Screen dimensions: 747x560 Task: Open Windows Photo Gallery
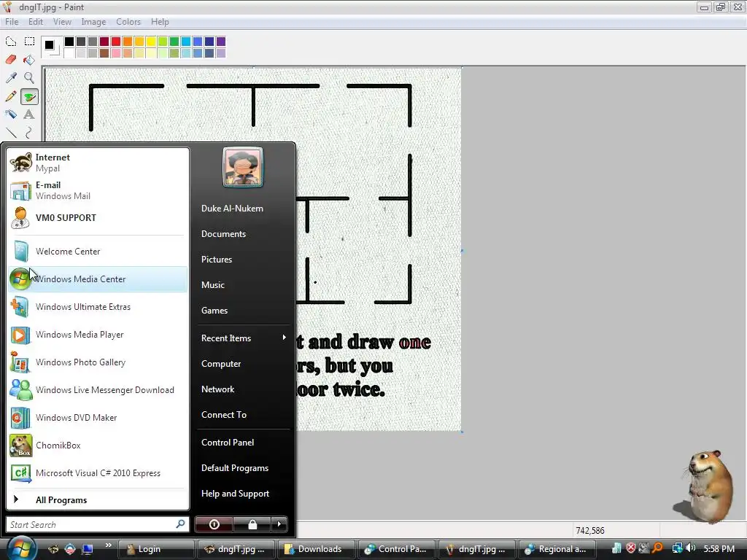(x=98, y=362)
